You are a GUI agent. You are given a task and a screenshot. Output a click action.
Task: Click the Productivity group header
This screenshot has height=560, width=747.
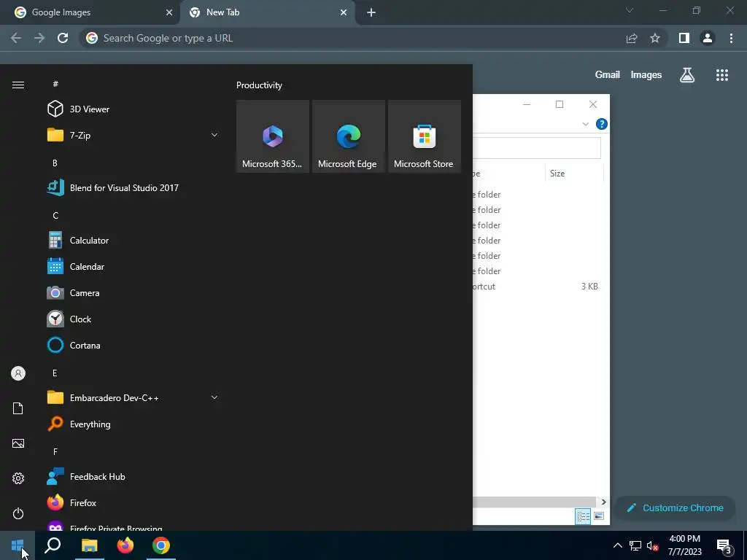point(259,85)
